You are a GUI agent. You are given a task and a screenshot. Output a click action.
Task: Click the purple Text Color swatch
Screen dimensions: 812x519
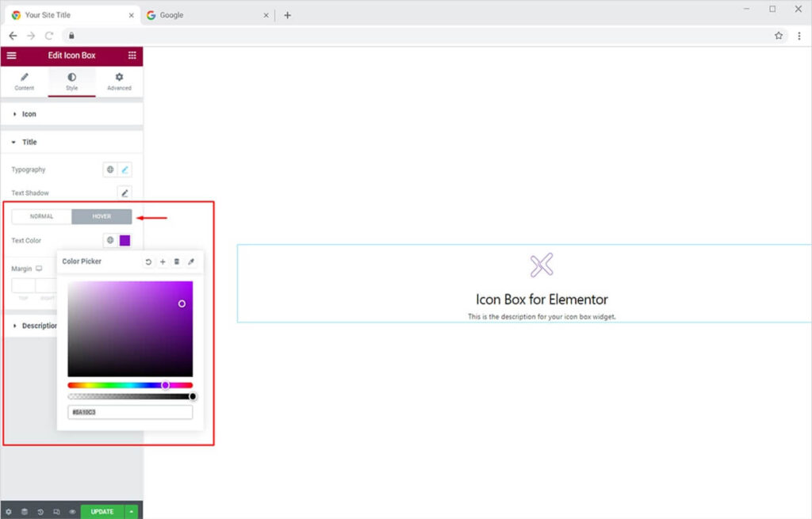click(124, 240)
